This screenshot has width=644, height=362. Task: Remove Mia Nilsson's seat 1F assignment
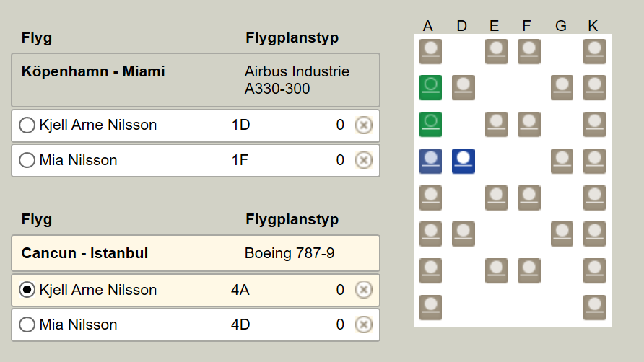[364, 160]
